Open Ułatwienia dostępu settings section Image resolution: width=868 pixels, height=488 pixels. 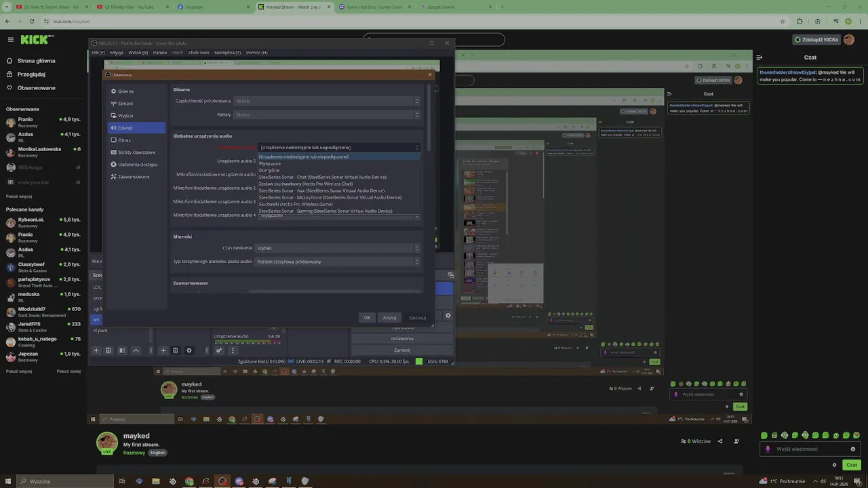coord(136,164)
